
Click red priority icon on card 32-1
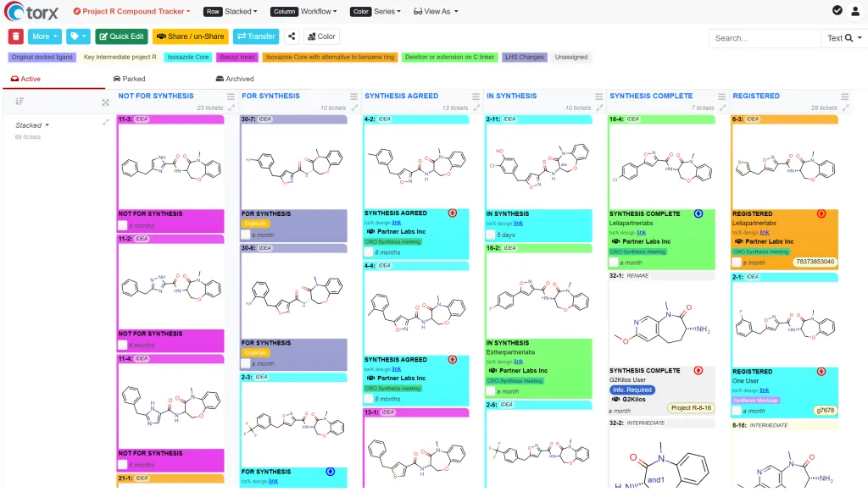(x=698, y=370)
